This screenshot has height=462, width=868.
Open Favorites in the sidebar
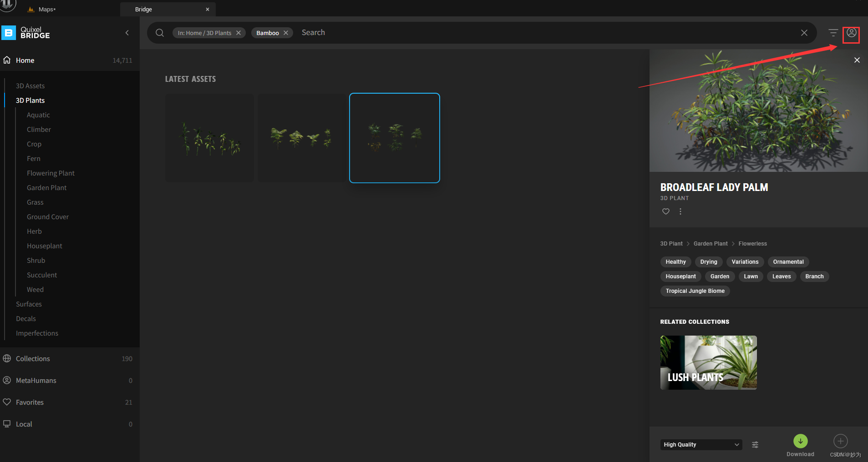(x=70, y=402)
